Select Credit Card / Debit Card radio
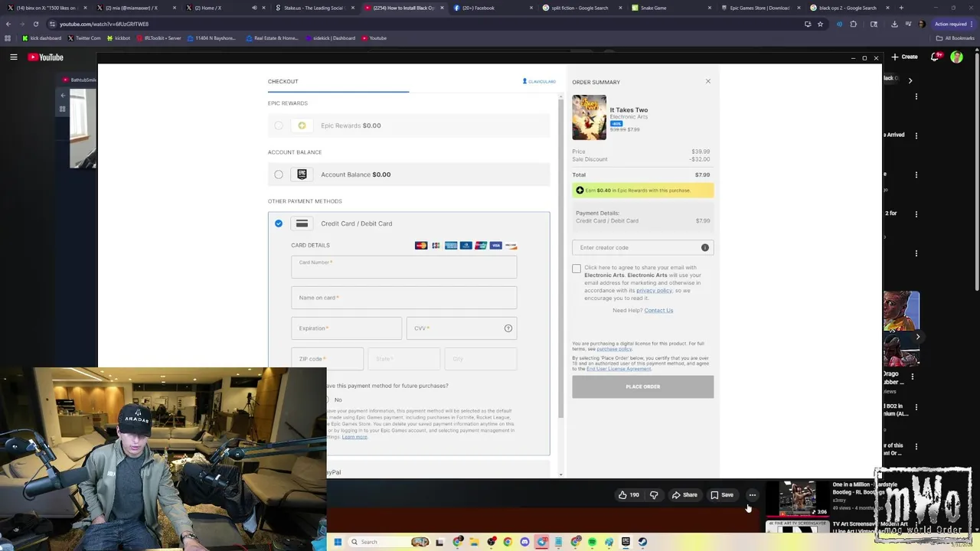Screen dimensions: 980x551 (x=279, y=223)
